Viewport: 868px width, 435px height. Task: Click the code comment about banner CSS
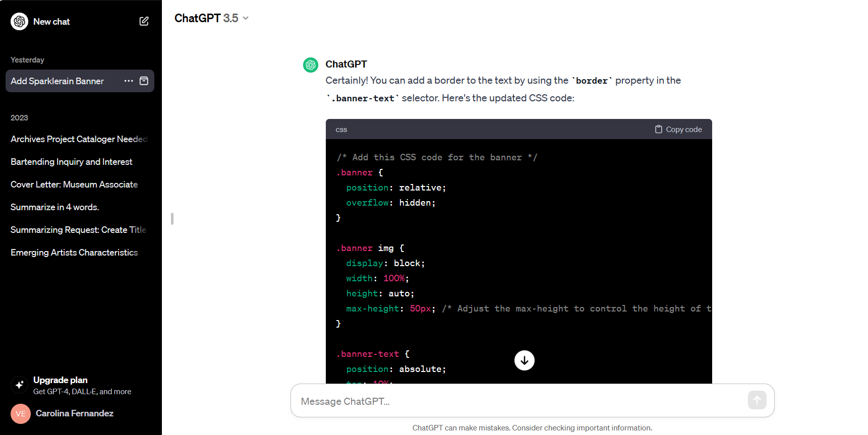tap(437, 157)
